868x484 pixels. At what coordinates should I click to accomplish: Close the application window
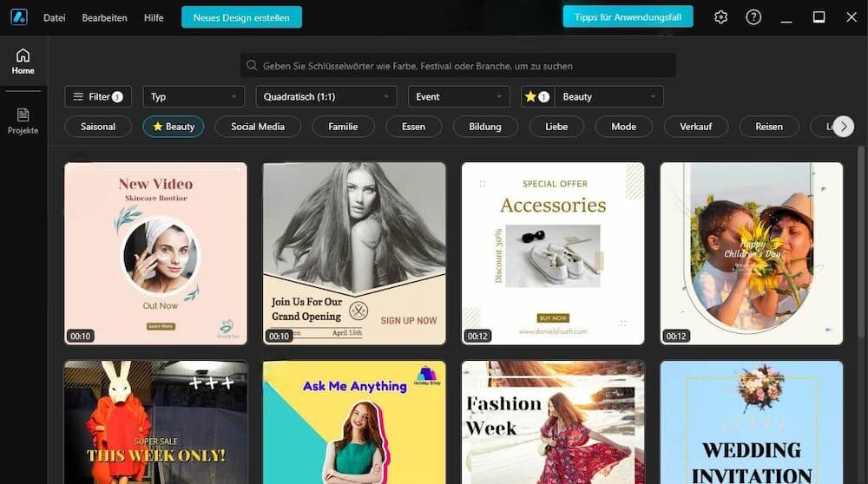(x=852, y=17)
